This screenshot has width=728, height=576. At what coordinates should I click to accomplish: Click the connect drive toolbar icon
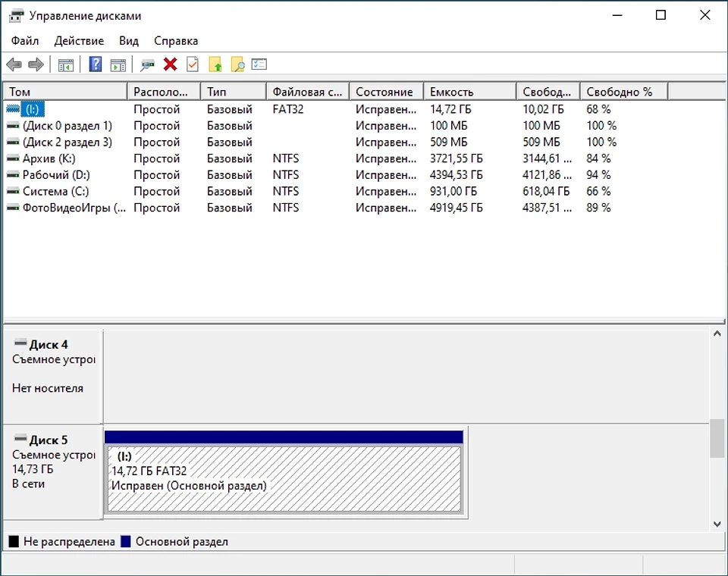(x=148, y=65)
